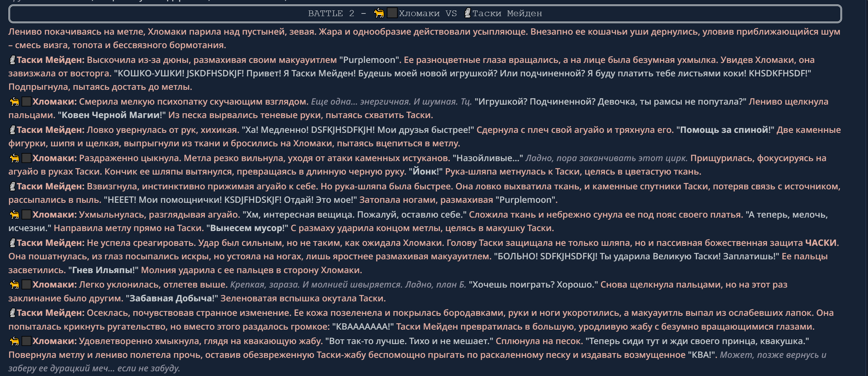The width and height of the screenshot is (868, 376).
Task: Click the quote 'Вот так-то лучше. Тихо и не мешает.'
Action: point(409,341)
